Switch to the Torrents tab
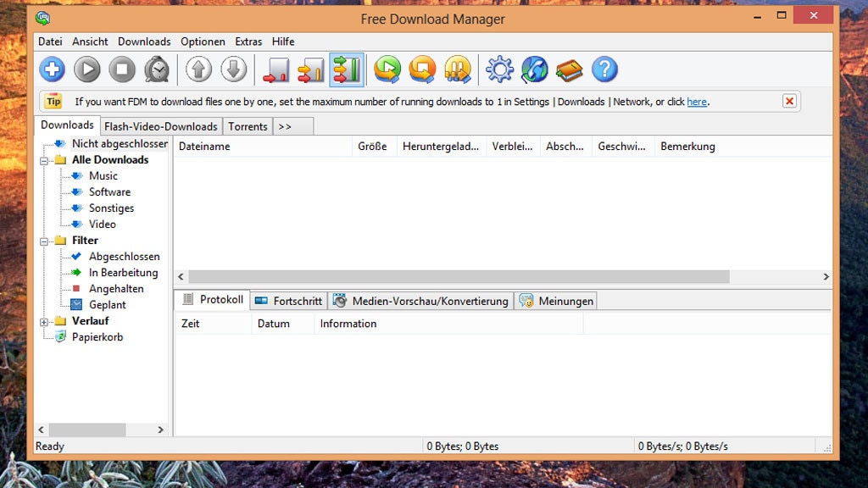The image size is (868, 488). 248,127
